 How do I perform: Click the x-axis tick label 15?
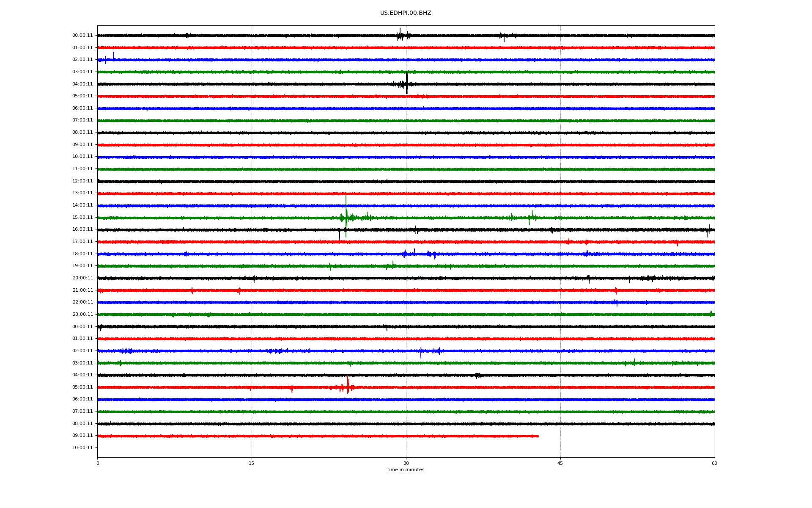(x=252, y=464)
